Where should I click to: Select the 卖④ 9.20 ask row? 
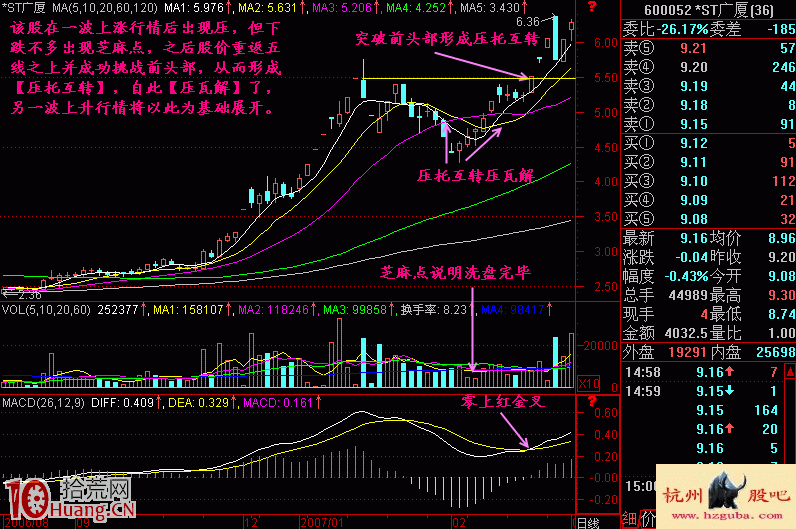[x=709, y=67]
